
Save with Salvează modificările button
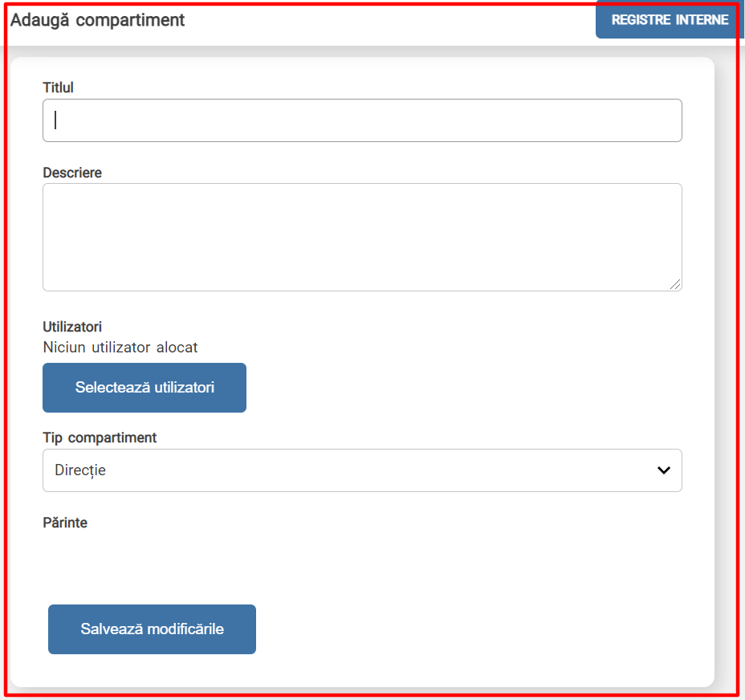pos(152,629)
